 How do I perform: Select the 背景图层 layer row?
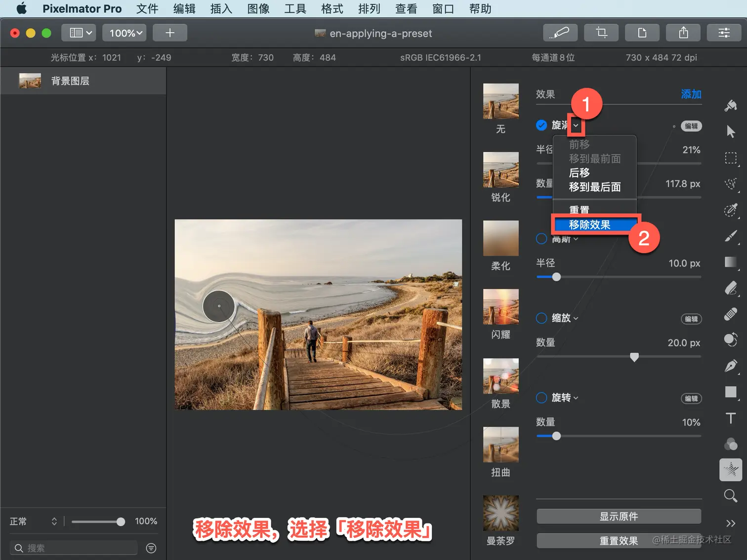click(83, 81)
